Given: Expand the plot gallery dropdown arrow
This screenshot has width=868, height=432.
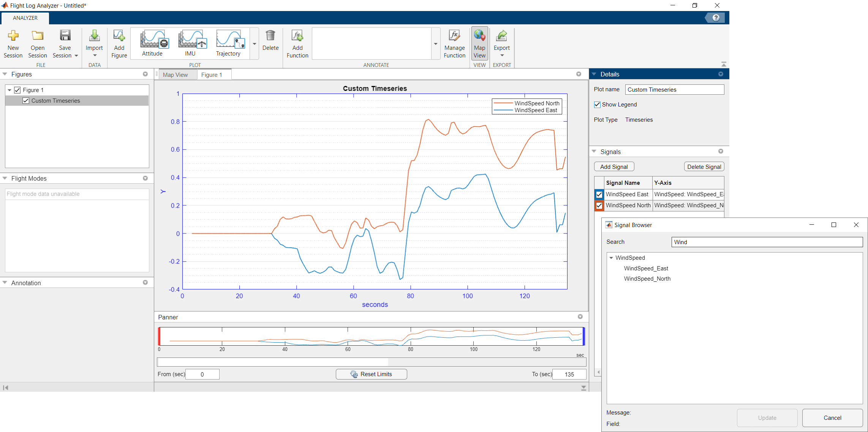Looking at the screenshot, I should pos(255,44).
